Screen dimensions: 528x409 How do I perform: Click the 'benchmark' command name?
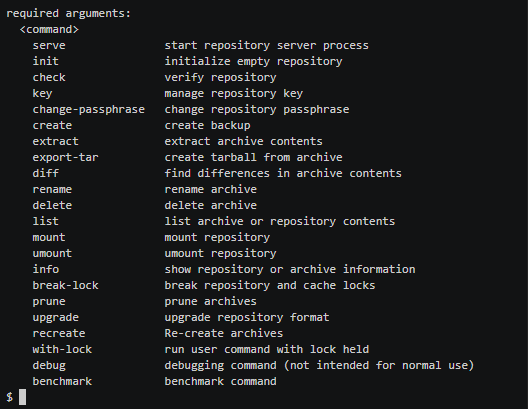pos(62,381)
